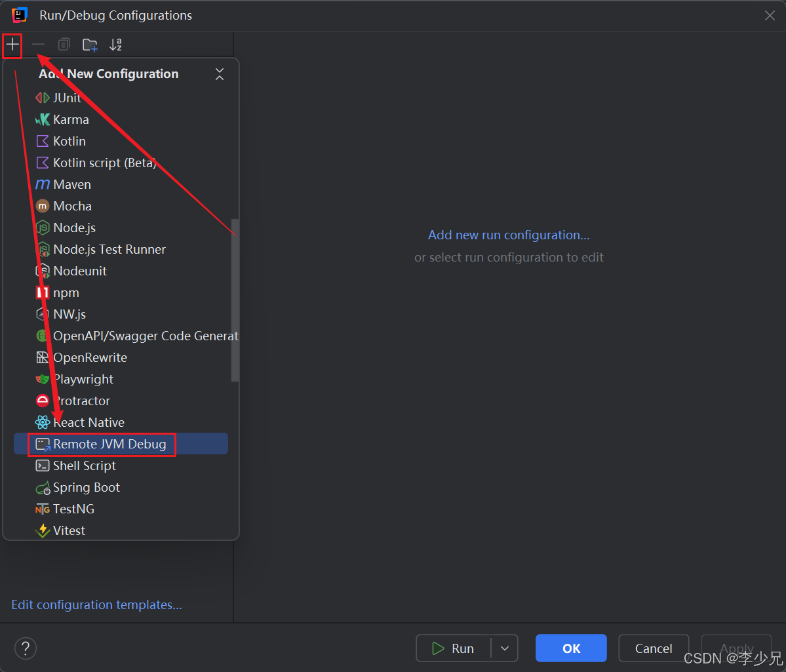786x672 pixels.
Task: Open Add new run configuration link
Action: [509, 235]
